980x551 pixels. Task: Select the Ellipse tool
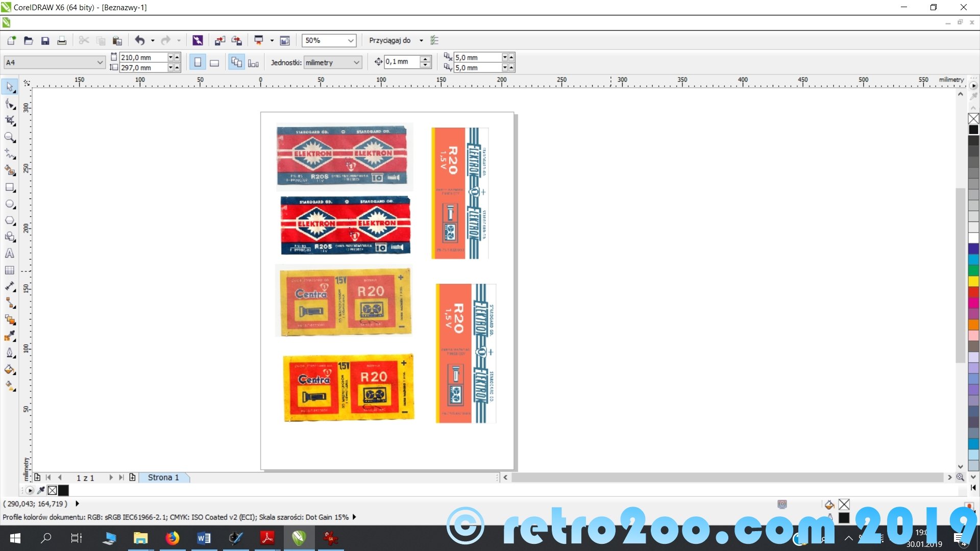[10, 204]
